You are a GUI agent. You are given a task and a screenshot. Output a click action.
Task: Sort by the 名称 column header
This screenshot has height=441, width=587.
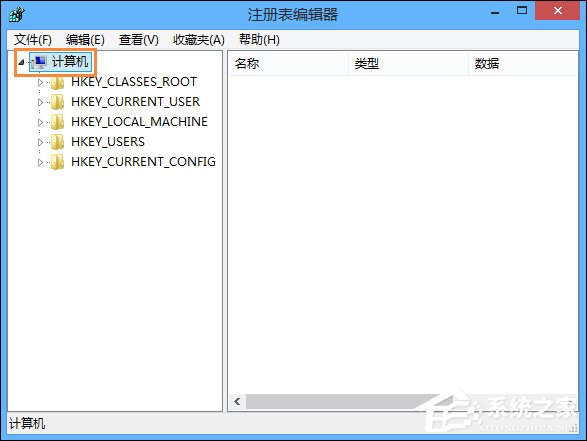tap(289, 64)
